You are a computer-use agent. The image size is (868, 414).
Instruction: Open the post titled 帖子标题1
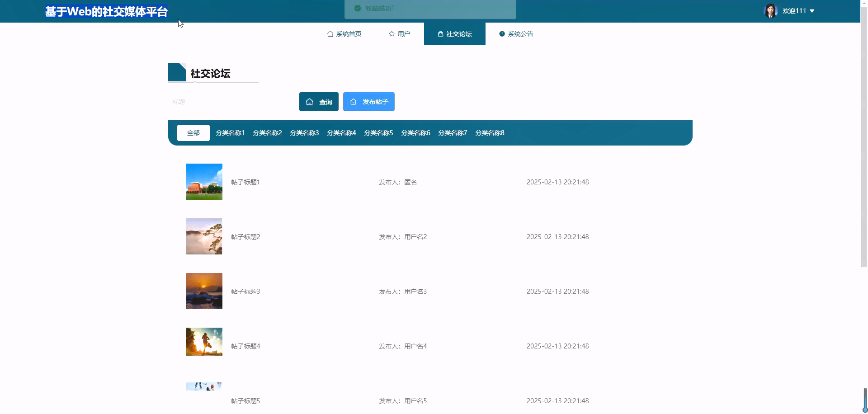click(245, 182)
